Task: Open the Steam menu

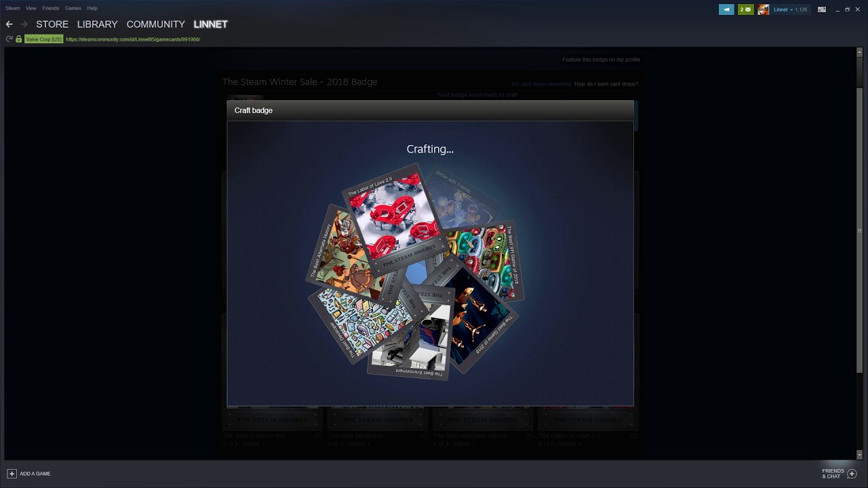Action: [12, 8]
